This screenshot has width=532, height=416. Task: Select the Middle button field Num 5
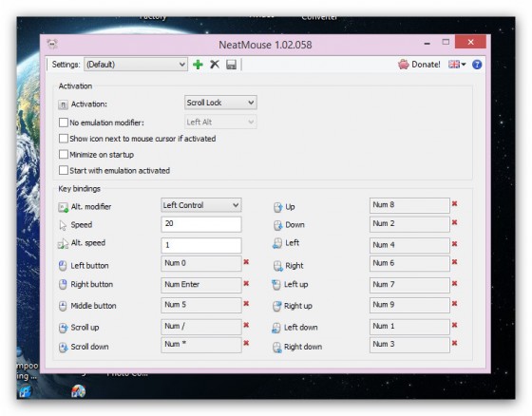201,305
